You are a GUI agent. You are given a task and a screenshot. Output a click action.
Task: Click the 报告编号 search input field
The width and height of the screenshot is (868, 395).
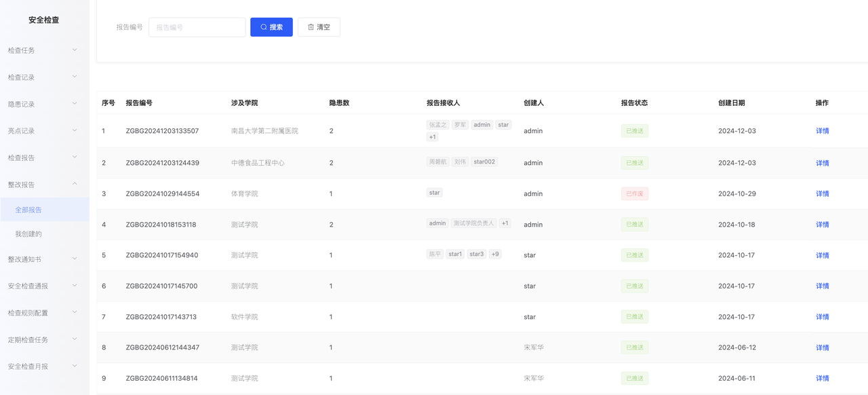(x=197, y=27)
